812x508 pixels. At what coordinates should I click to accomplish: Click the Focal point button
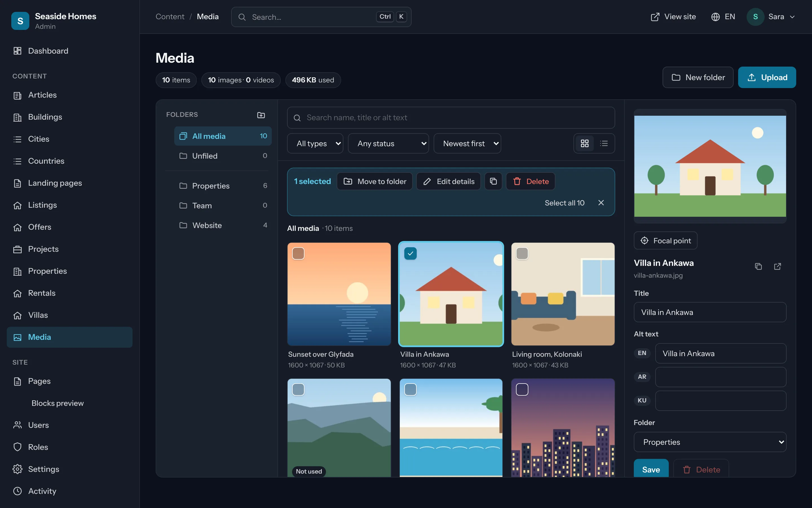click(665, 240)
